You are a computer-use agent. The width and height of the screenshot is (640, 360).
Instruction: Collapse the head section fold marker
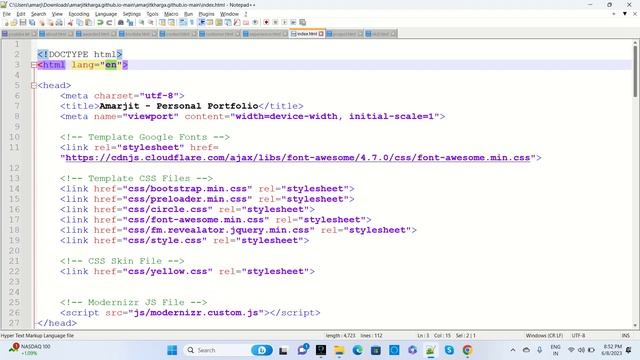(x=33, y=85)
